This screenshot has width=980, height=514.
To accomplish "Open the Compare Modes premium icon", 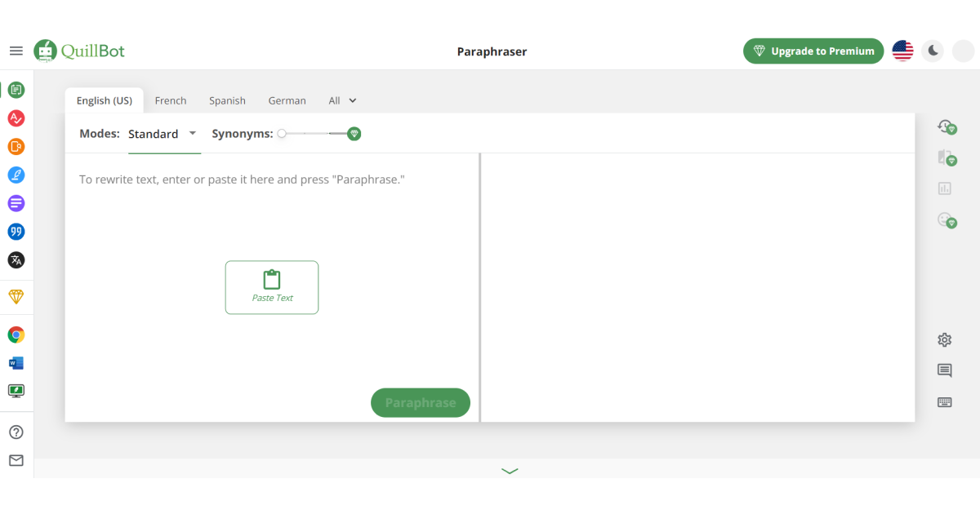I will pyautogui.click(x=946, y=157).
